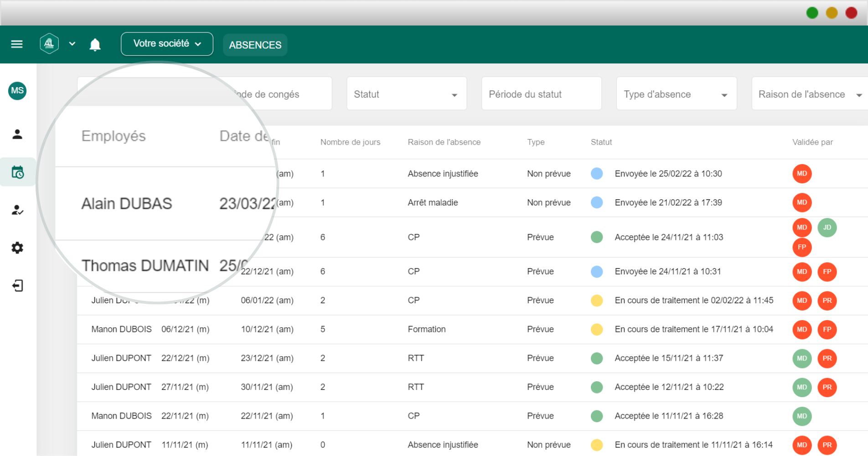
Task: Select the ABSENCES tab
Action: (x=255, y=45)
